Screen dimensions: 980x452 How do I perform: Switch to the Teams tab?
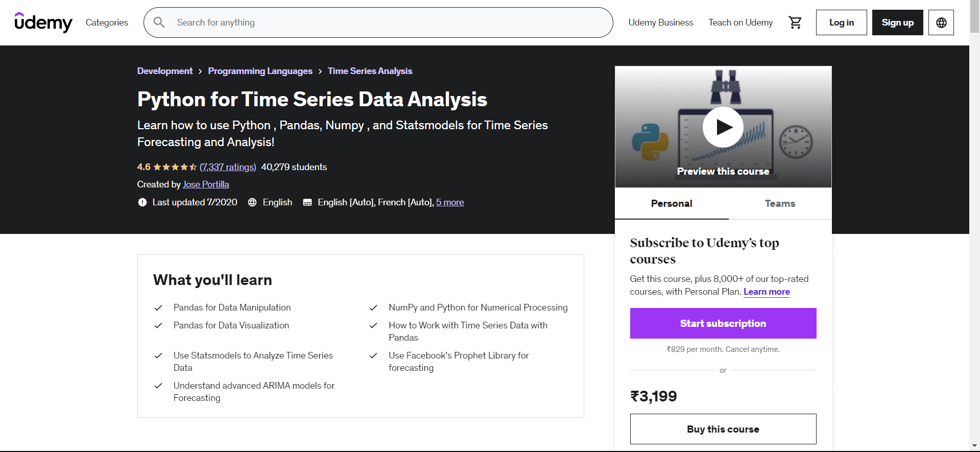780,203
